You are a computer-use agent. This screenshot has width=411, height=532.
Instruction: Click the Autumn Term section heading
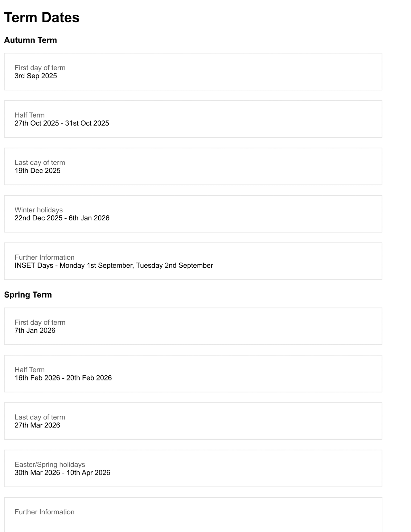(x=30, y=40)
